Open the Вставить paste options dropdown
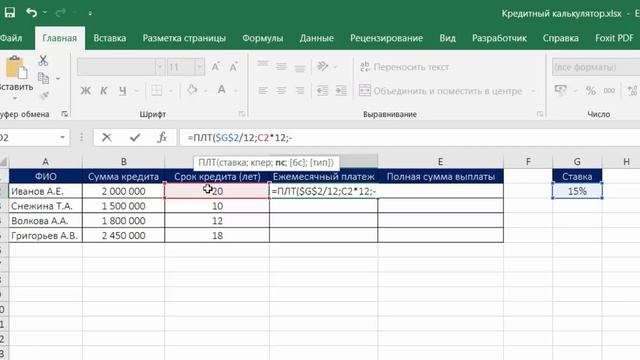Screen dimensions: 640x360 [15, 98]
